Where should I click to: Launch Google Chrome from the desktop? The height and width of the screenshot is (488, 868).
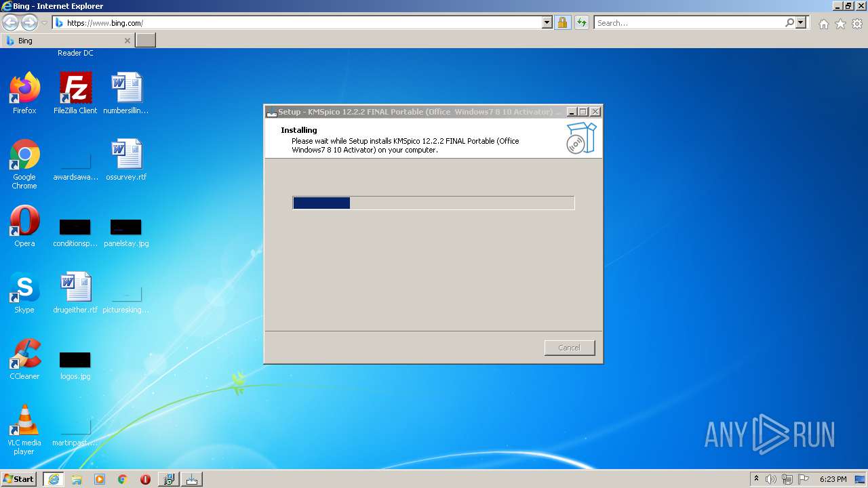[x=24, y=165]
